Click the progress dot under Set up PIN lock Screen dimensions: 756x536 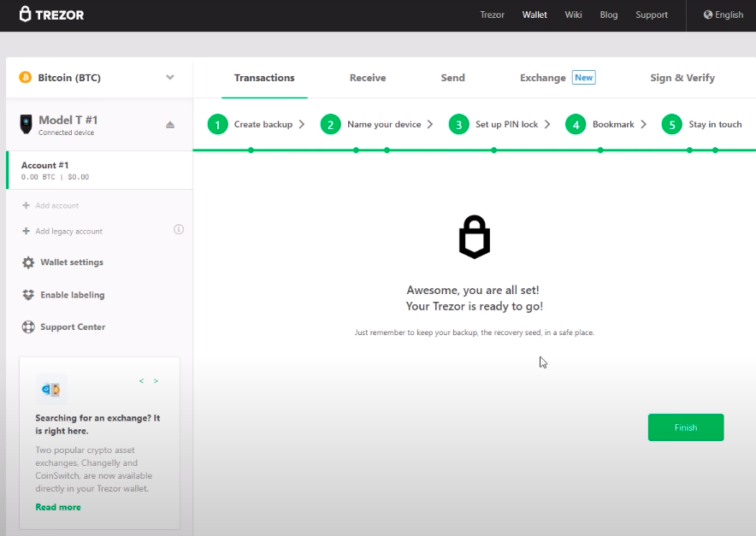[x=493, y=150]
